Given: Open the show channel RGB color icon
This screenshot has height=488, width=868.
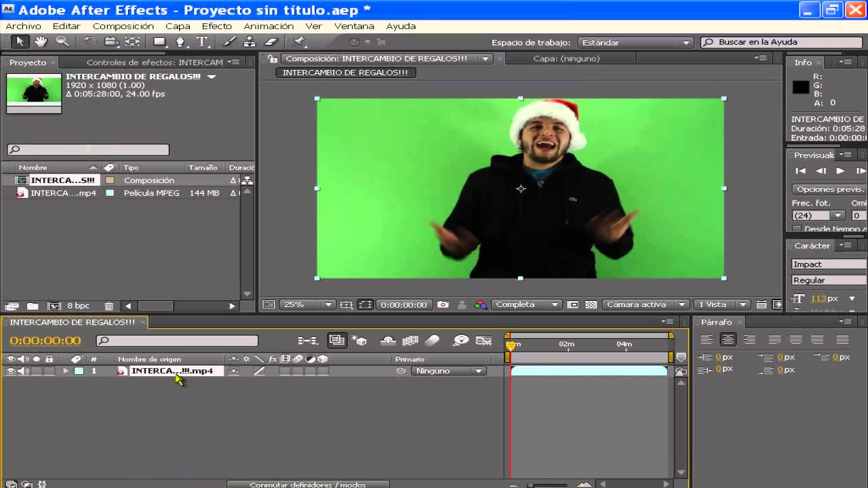Looking at the screenshot, I should tap(481, 305).
